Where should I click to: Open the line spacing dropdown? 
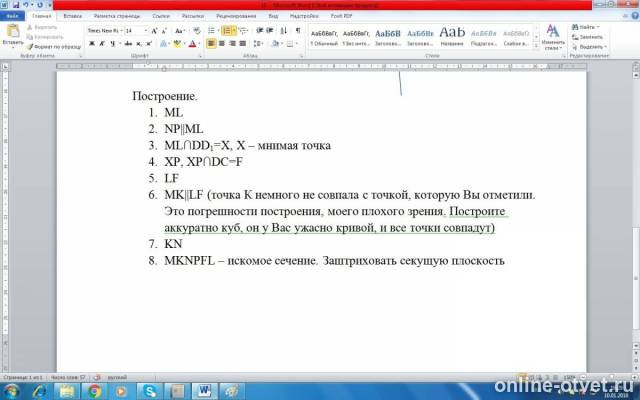(258, 44)
